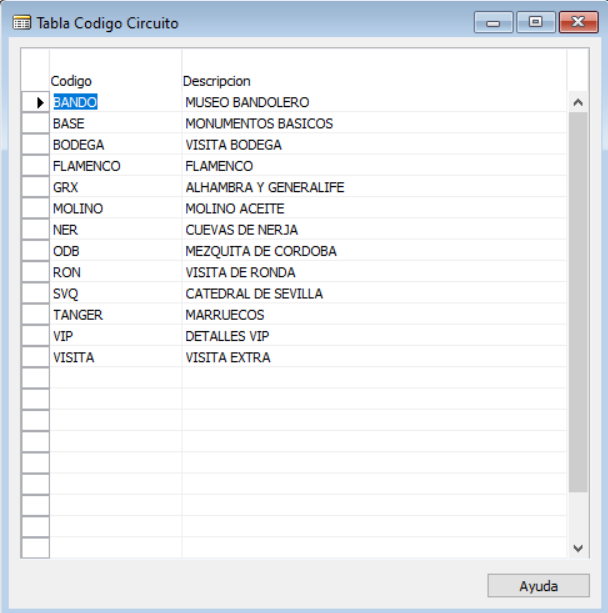Select the TANGER code cell
This screenshot has width=608, height=613.
(116, 315)
